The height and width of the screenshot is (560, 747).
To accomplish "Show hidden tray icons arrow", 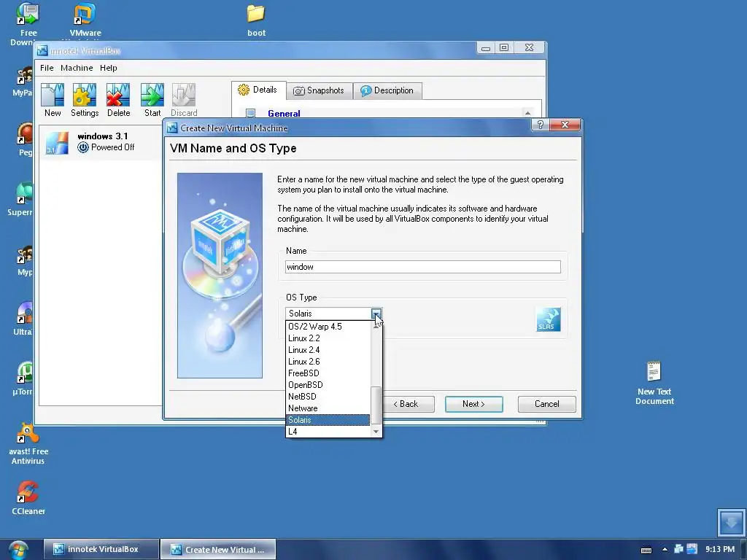I will tap(665, 550).
